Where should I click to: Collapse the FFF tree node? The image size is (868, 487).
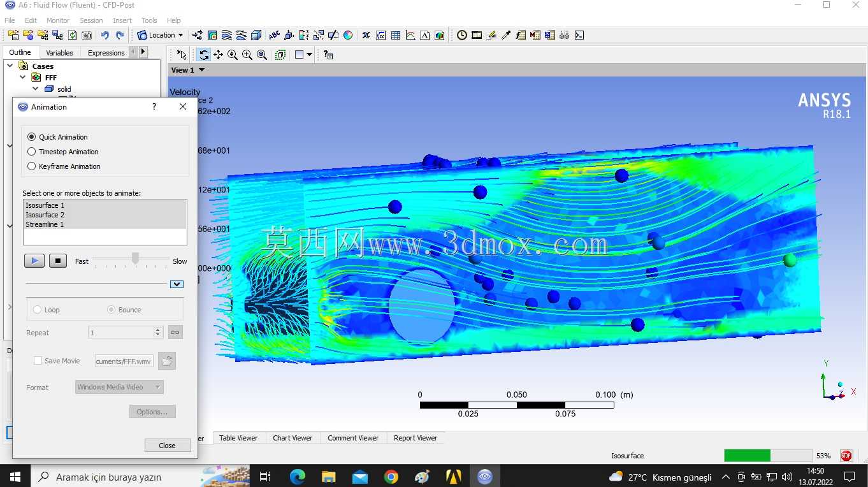23,77
